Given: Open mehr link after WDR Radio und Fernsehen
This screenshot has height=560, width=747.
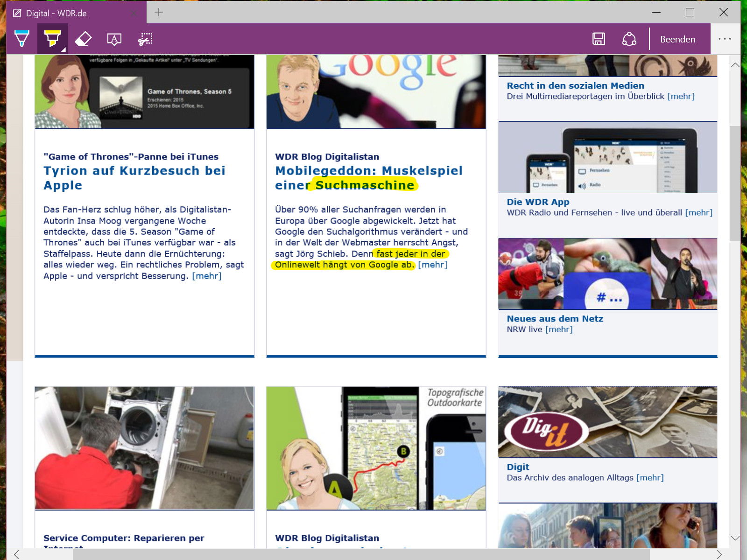Looking at the screenshot, I should coord(699,212).
